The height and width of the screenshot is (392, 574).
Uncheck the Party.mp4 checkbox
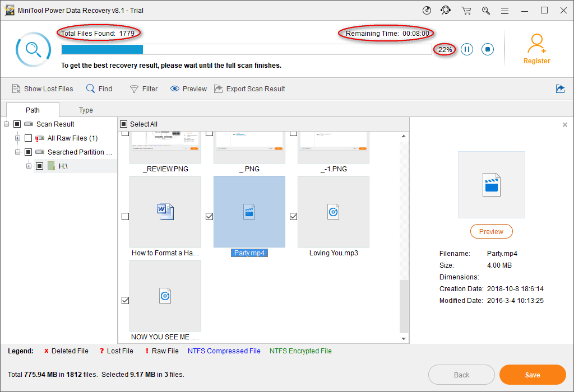click(x=210, y=217)
